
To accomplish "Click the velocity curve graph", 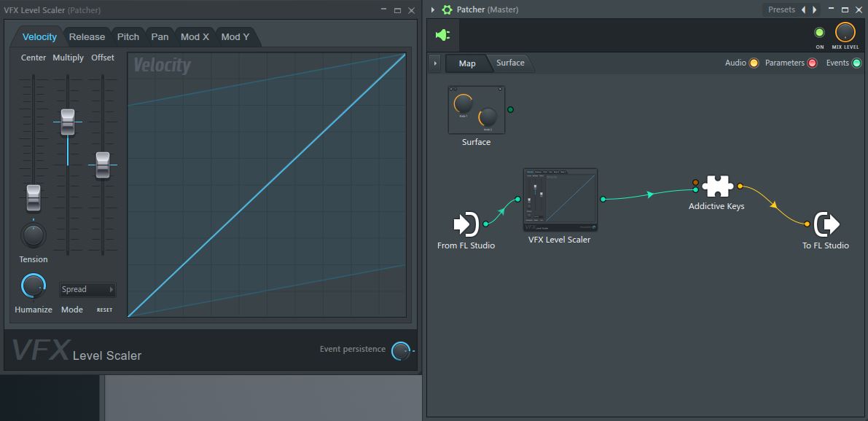I will point(267,185).
